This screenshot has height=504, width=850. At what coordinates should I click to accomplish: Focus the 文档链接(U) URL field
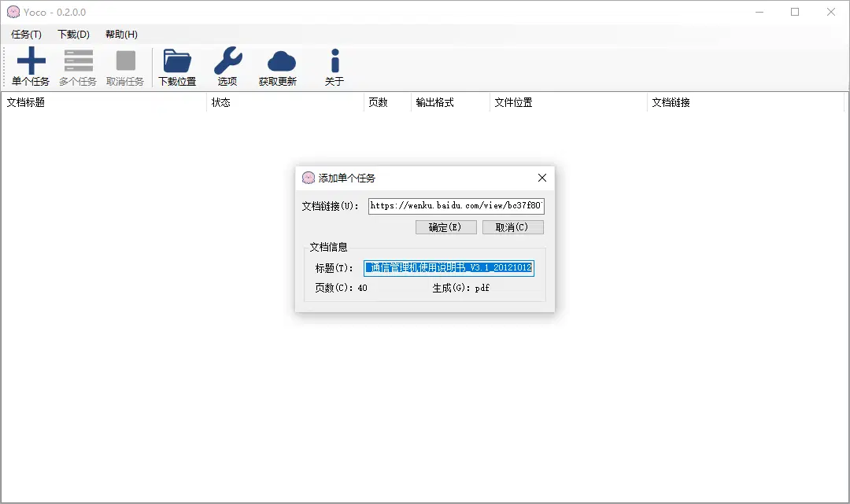click(456, 206)
